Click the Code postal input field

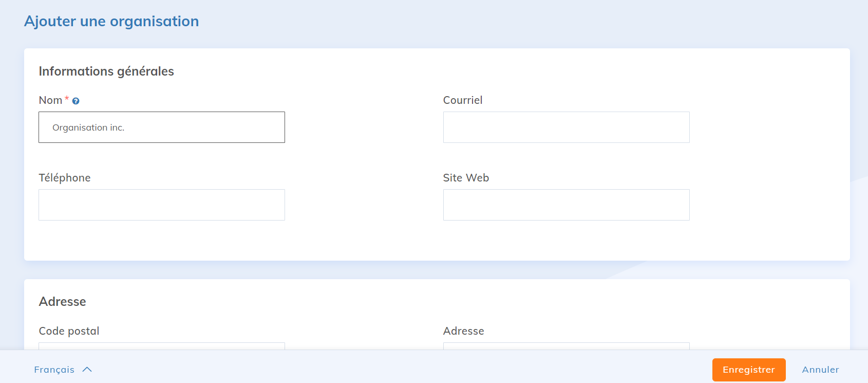pos(162,346)
